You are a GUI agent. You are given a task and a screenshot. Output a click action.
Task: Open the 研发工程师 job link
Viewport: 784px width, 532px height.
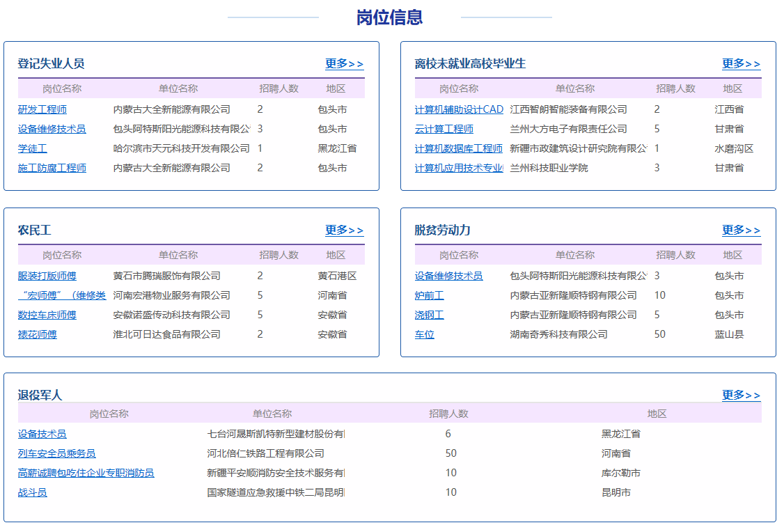click(x=42, y=109)
